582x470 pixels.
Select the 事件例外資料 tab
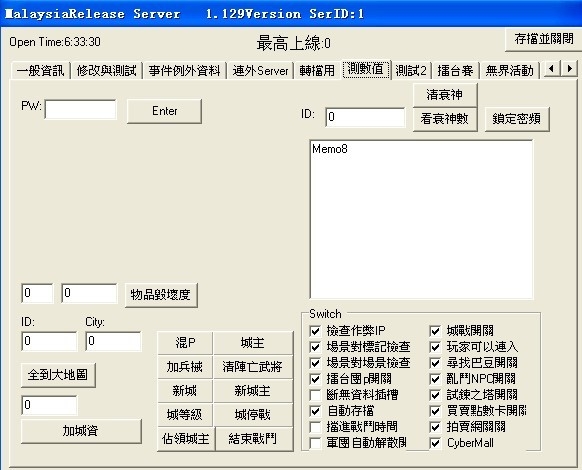click(x=184, y=71)
